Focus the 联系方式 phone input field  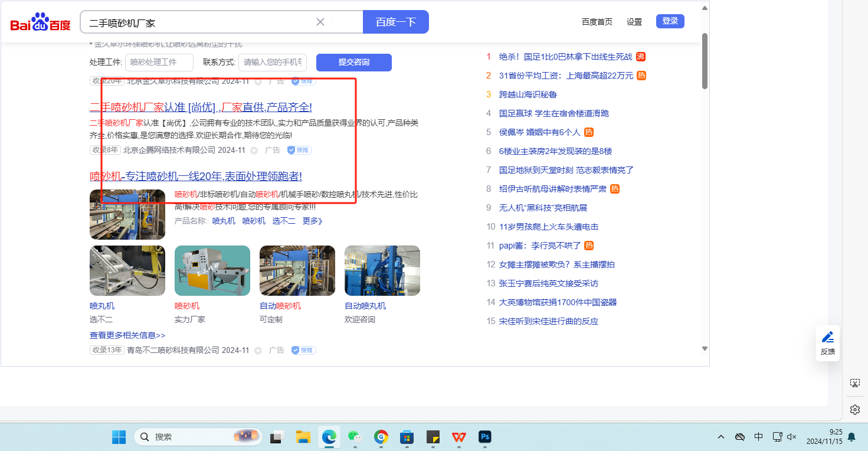coord(273,63)
